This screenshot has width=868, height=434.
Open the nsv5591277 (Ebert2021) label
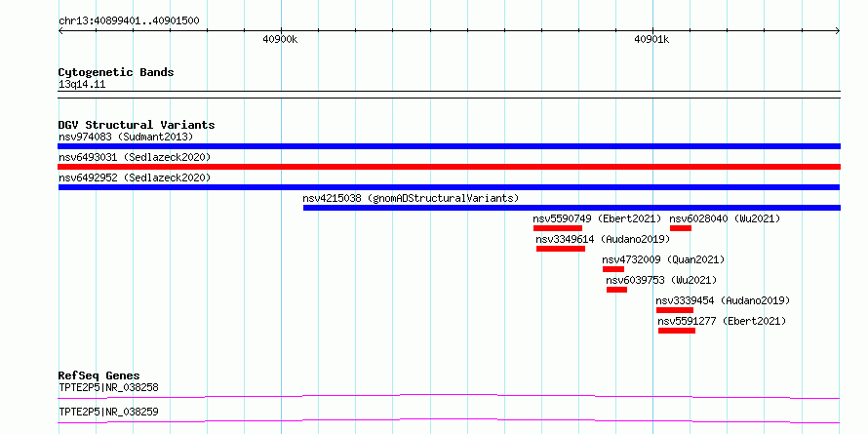coord(722,321)
